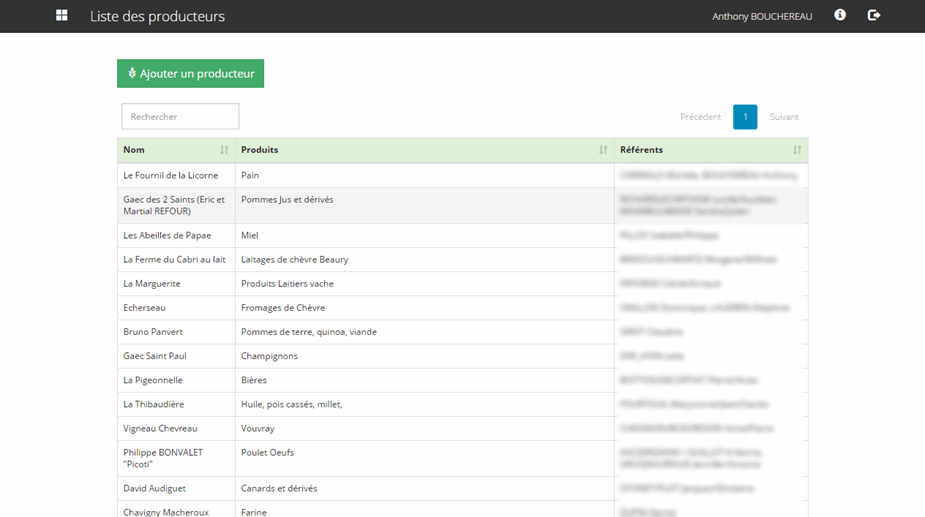Click the info circle icon
This screenshot has width=925, height=517.
[x=840, y=16]
